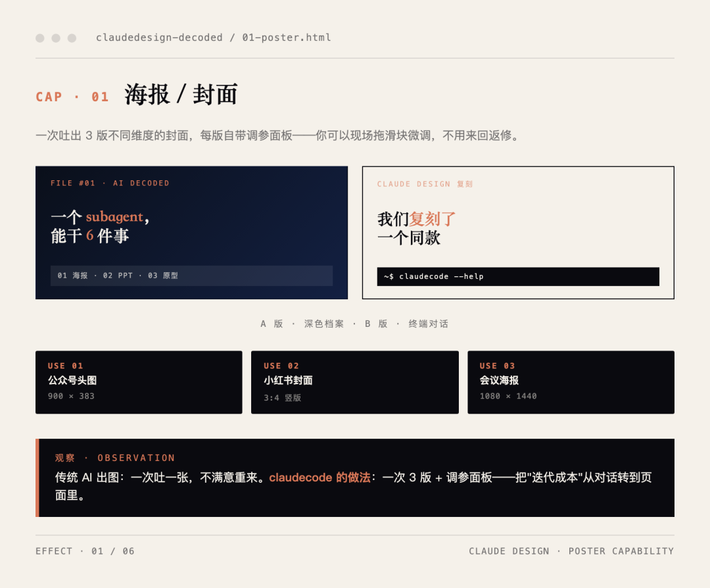Click footer 'CLAUDE DESIGN · POSTER CAPABILITY'
This screenshot has width=710, height=588.
[571, 551]
